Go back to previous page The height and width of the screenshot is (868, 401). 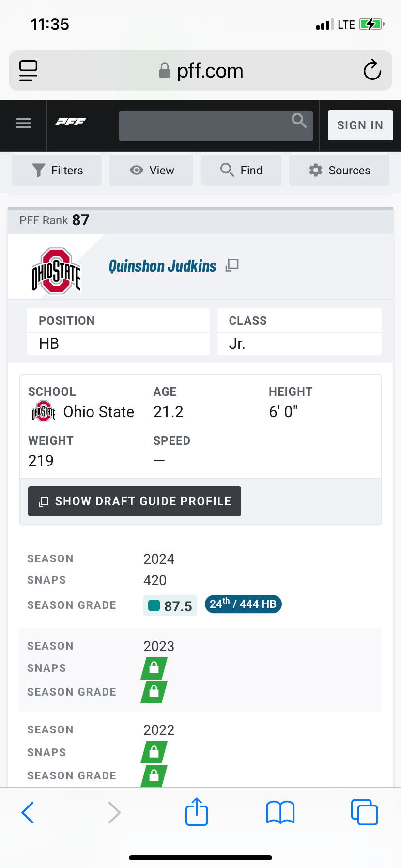click(x=28, y=812)
